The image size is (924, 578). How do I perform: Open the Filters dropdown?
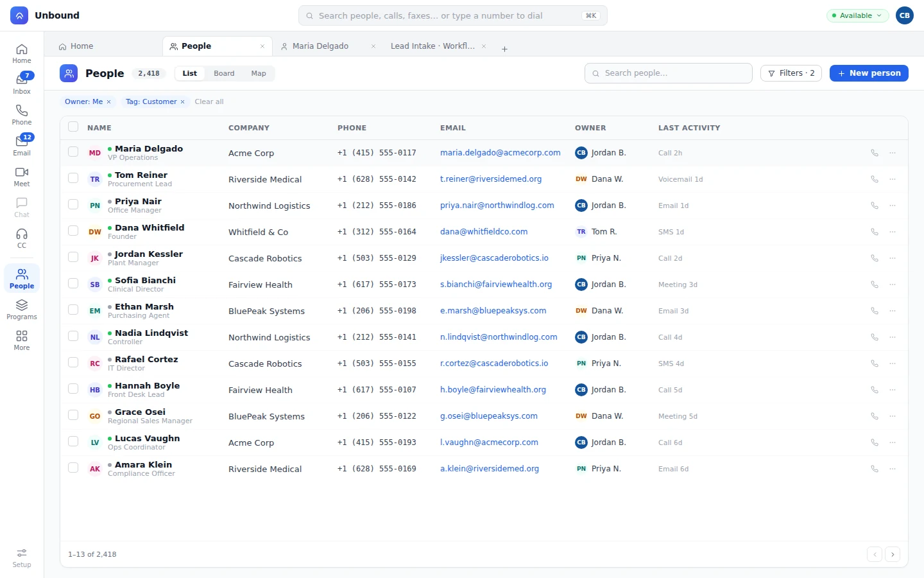click(x=791, y=73)
